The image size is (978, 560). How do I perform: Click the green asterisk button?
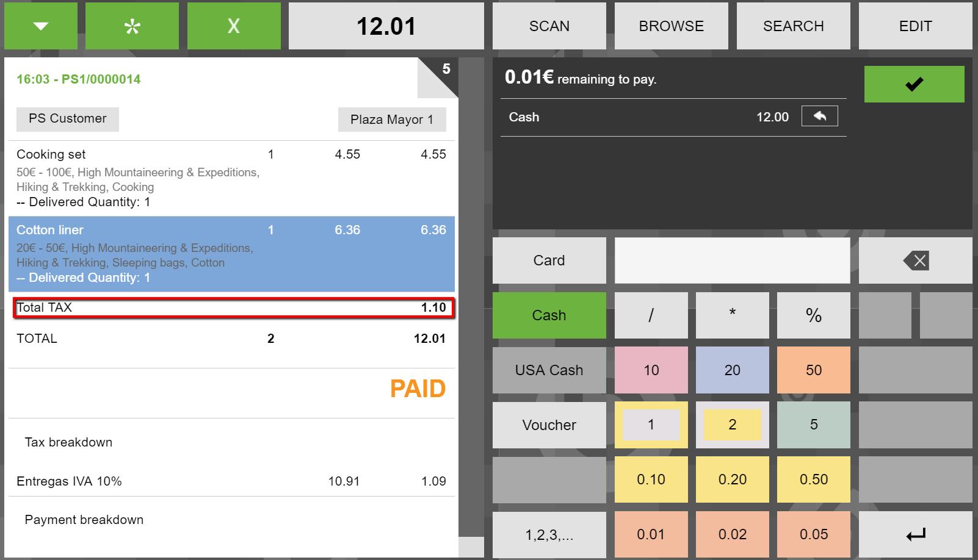132,26
